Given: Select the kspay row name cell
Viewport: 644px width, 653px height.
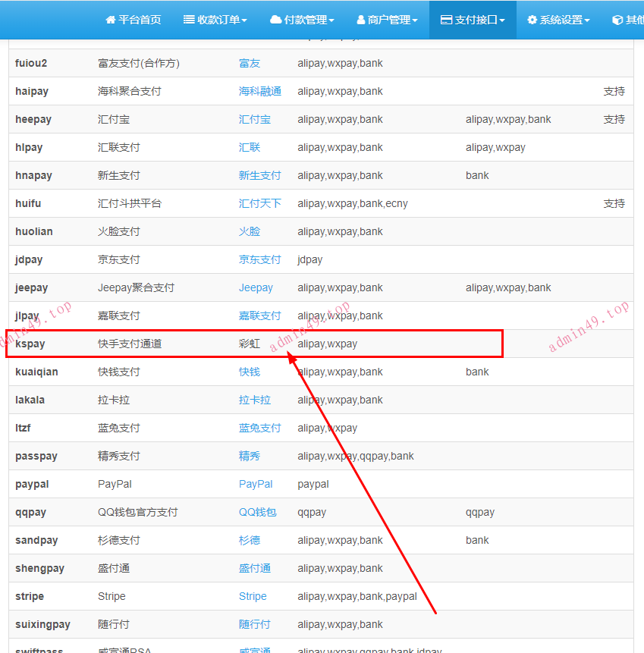Looking at the screenshot, I should (30, 344).
